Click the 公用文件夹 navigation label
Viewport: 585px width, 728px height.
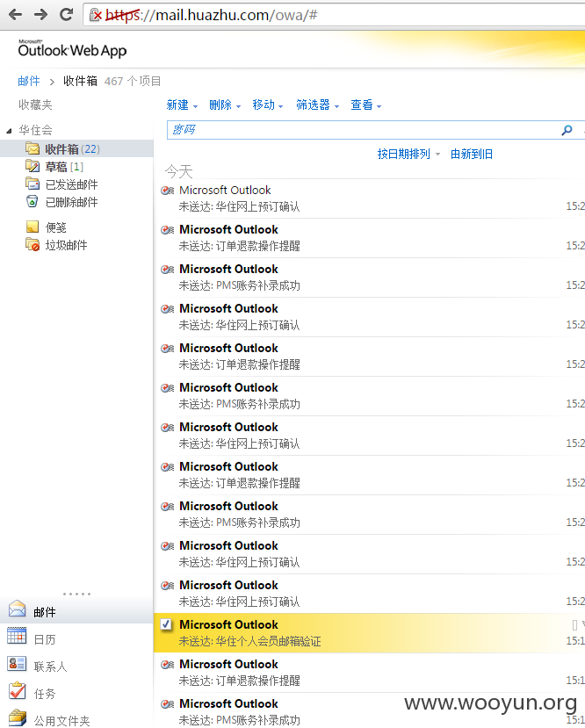click(x=61, y=721)
